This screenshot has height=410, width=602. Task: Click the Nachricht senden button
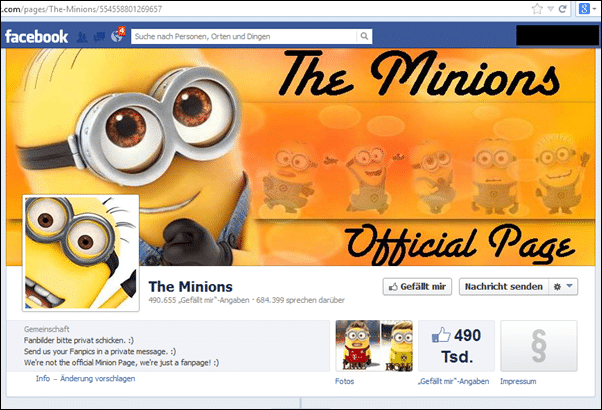[x=504, y=287]
